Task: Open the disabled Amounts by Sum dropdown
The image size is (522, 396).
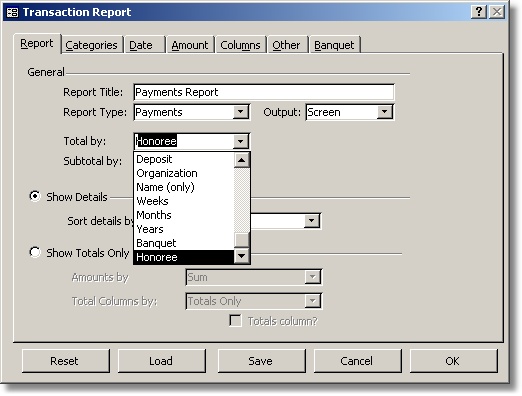Action: coord(312,277)
